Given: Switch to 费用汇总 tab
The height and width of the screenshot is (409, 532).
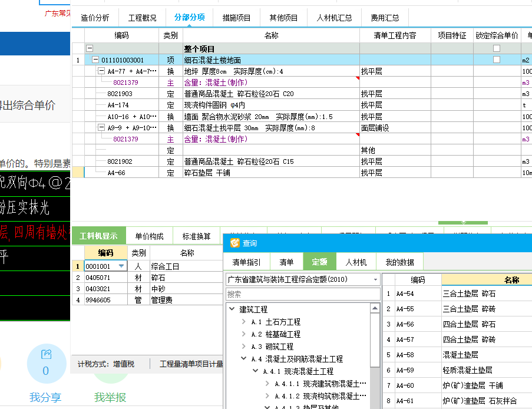Looking at the screenshot, I should coord(385,18).
